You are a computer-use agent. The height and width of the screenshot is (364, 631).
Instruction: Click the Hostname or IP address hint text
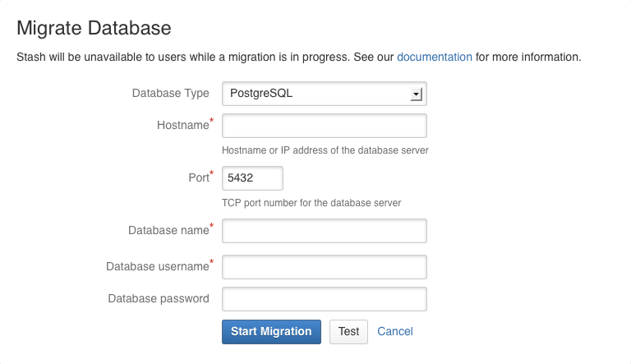tap(325, 150)
